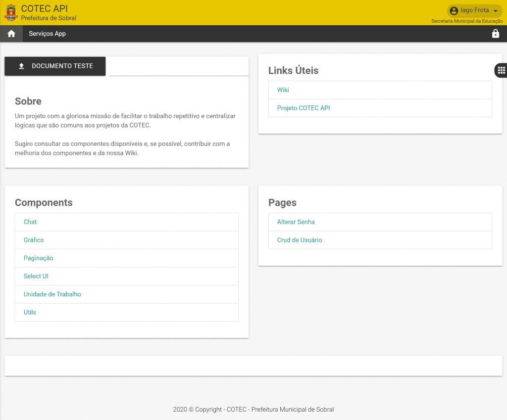The image size is (507, 420).
Task: Click the file name field beside Documento Teste
Action: (x=179, y=67)
